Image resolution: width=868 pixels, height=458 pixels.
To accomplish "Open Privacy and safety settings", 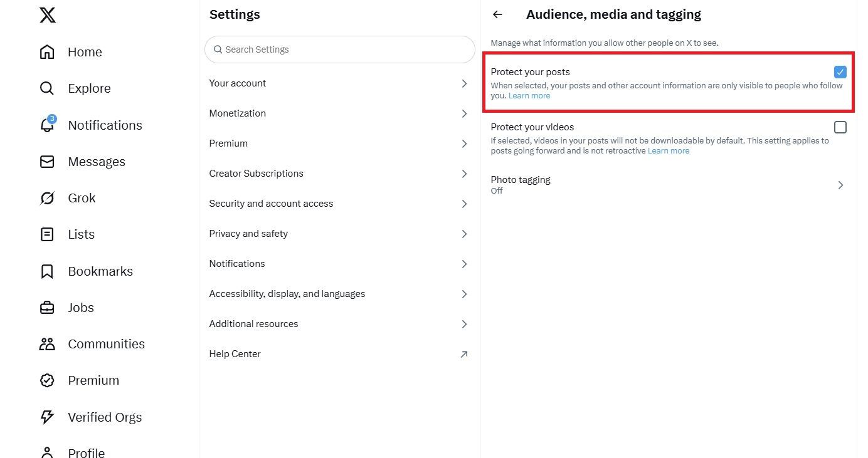I will click(x=340, y=234).
